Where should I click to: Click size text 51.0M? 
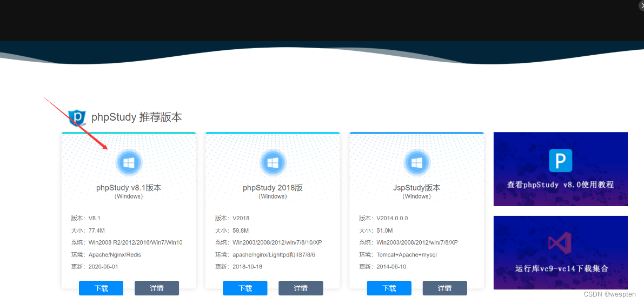pyautogui.click(x=385, y=230)
